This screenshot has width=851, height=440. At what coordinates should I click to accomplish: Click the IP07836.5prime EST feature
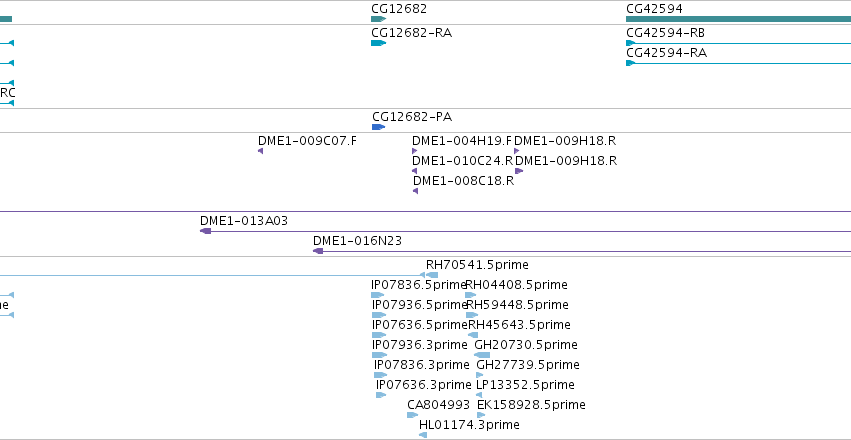(378, 295)
